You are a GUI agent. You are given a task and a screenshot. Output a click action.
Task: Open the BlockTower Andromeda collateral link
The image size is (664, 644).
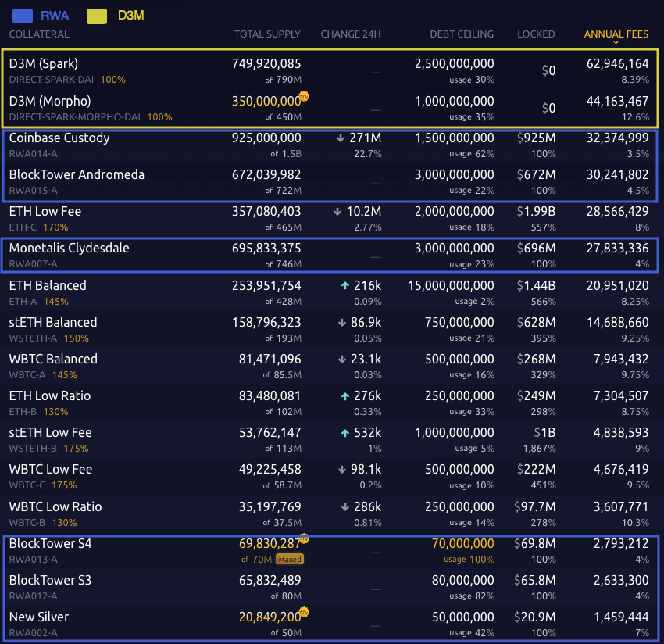(x=77, y=175)
